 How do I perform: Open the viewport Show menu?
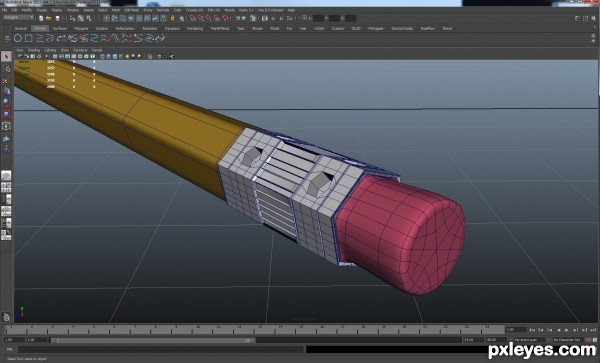(x=65, y=50)
